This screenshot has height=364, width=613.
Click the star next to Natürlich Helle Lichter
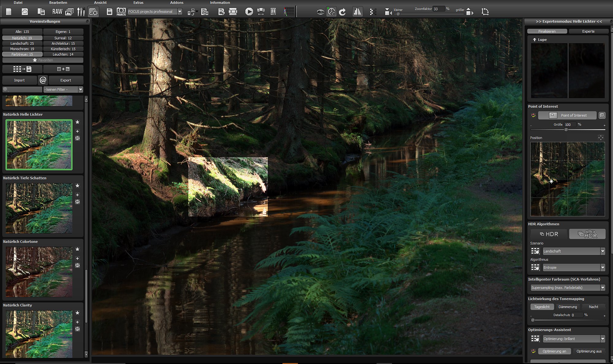(78, 122)
